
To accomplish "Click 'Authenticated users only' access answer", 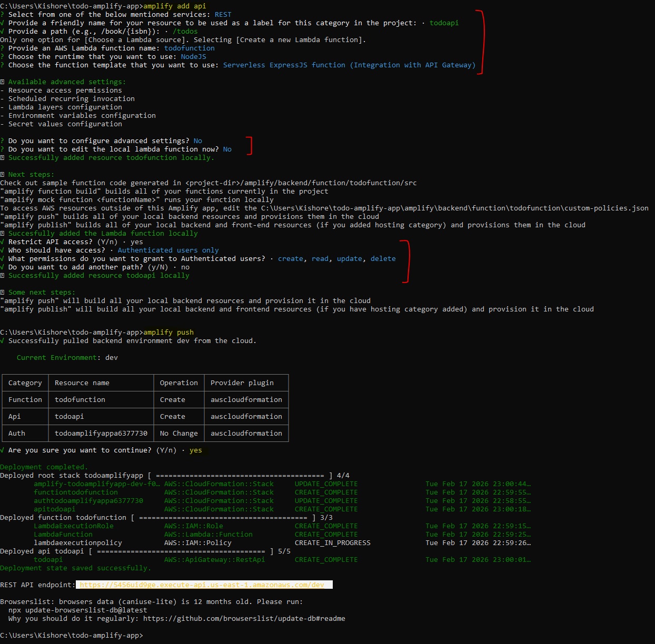I will coord(168,250).
